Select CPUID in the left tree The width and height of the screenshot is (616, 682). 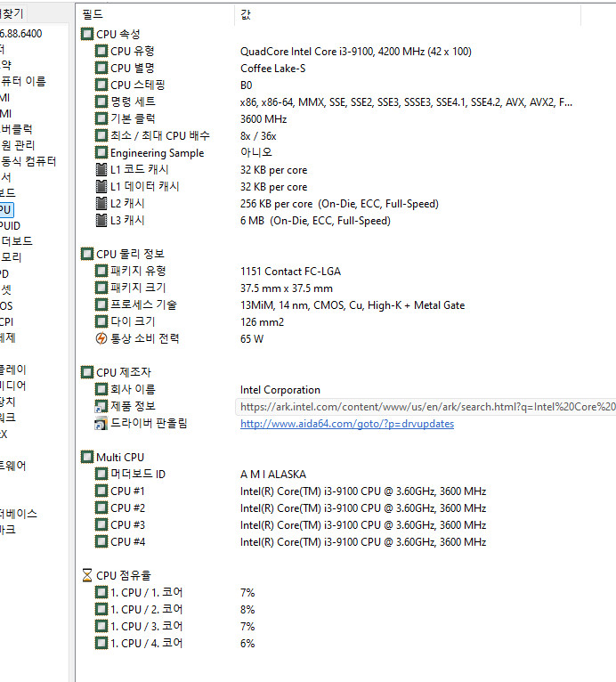tap(11, 226)
